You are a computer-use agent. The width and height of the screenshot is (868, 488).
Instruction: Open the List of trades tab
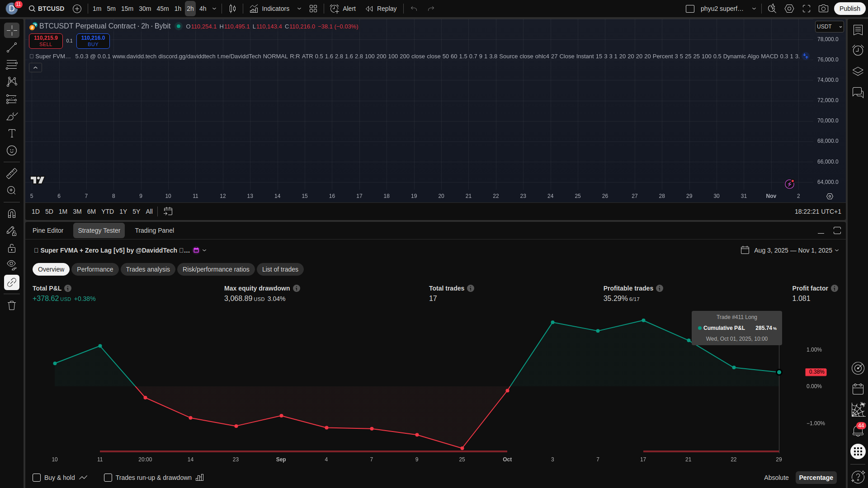pos(280,269)
